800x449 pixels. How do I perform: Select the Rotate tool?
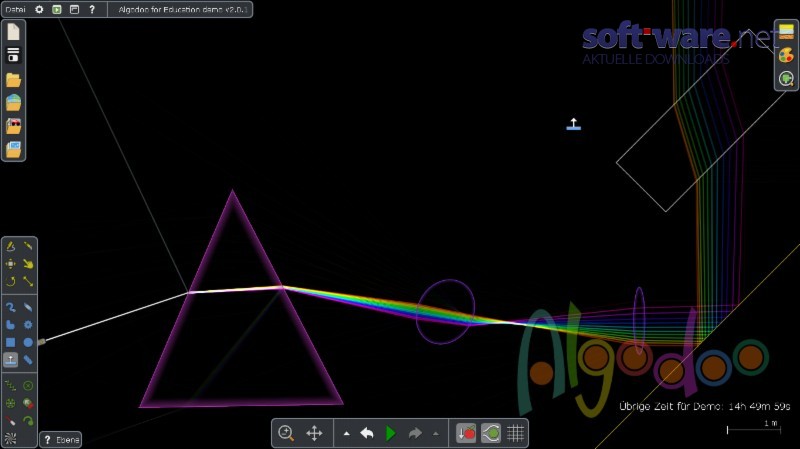pos(10,281)
